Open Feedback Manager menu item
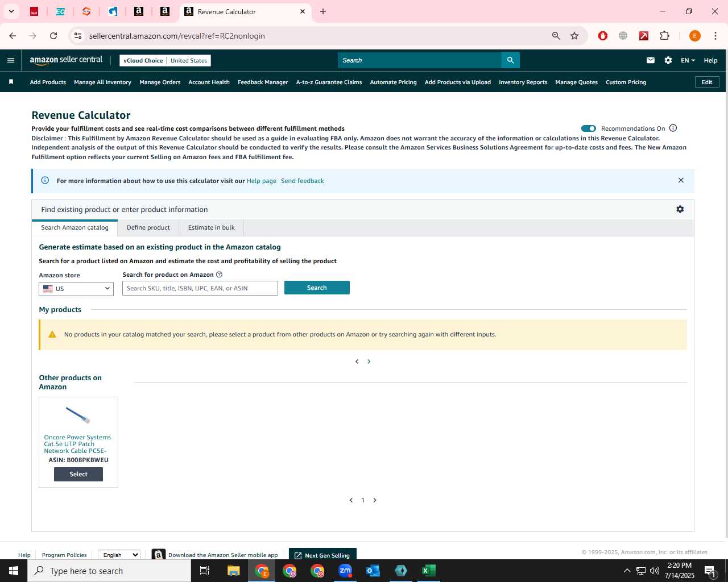 (263, 82)
